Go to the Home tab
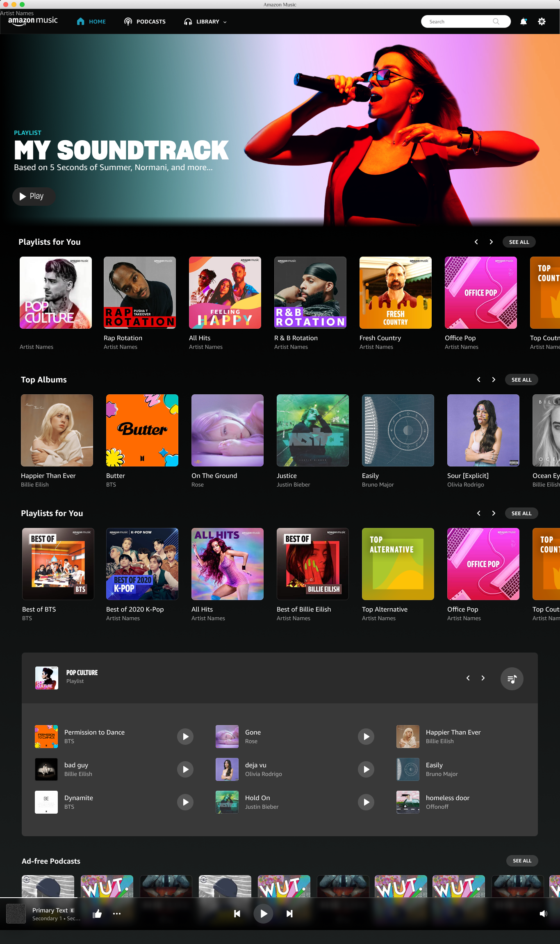 click(91, 22)
